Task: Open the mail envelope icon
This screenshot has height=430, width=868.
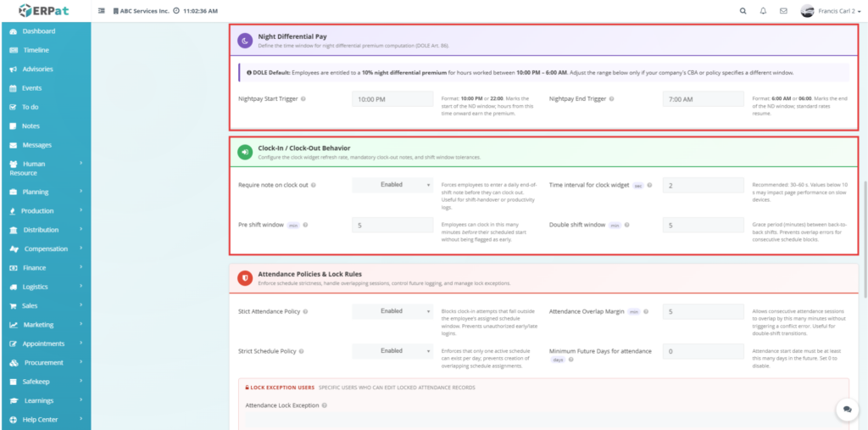Action: click(783, 11)
